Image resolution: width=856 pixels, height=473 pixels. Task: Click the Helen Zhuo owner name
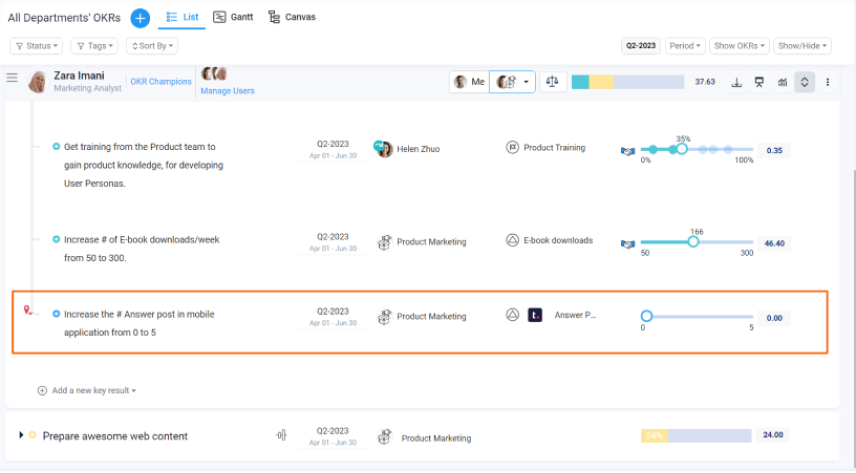point(418,149)
